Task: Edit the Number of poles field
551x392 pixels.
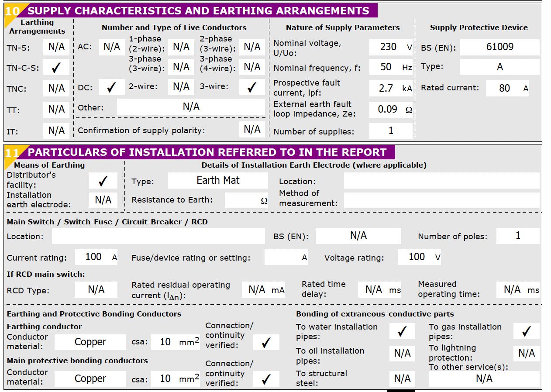Action: (518, 236)
